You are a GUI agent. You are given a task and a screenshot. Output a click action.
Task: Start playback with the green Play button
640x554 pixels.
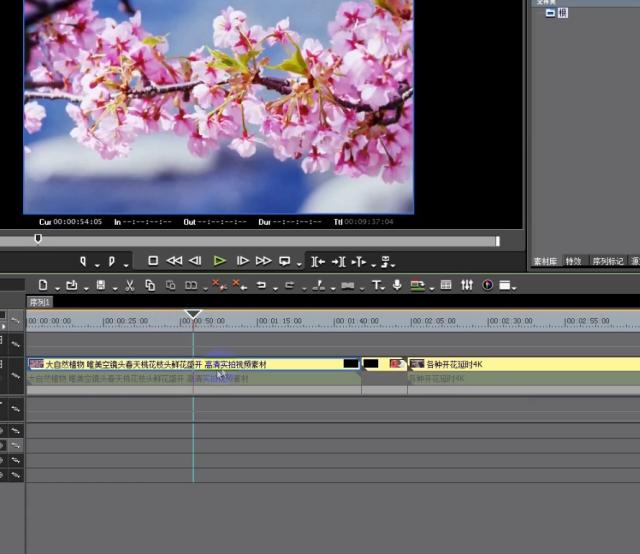pyautogui.click(x=220, y=260)
